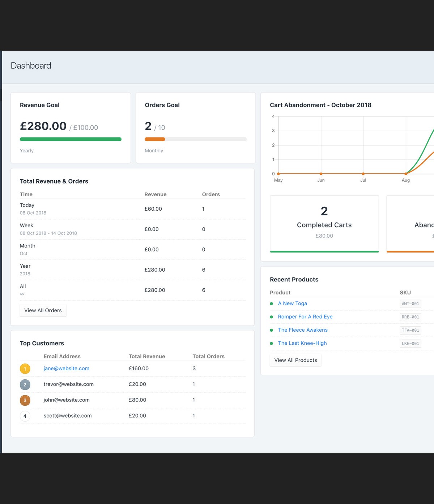This screenshot has width=434, height=504.
Task: Select the gold rank badge for jane@website.com
Action: (x=25, y=369)
